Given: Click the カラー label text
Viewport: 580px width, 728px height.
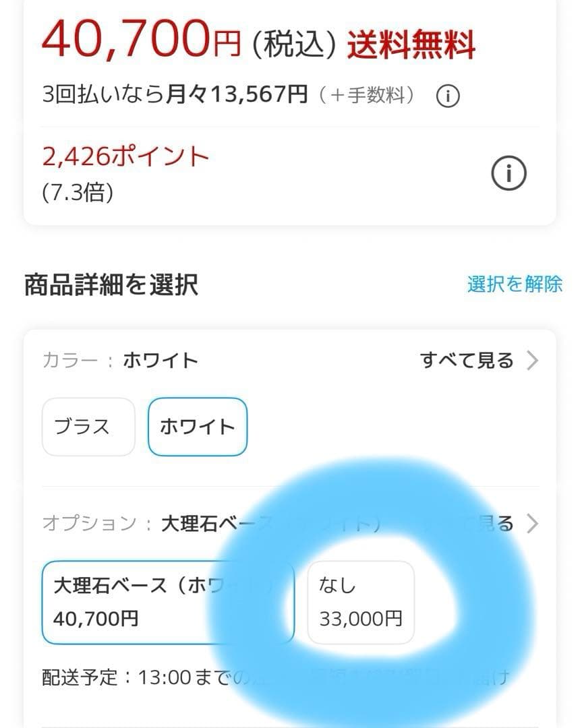Looking at the screenshot, I should pyautogui.click(x=69, y=361).
